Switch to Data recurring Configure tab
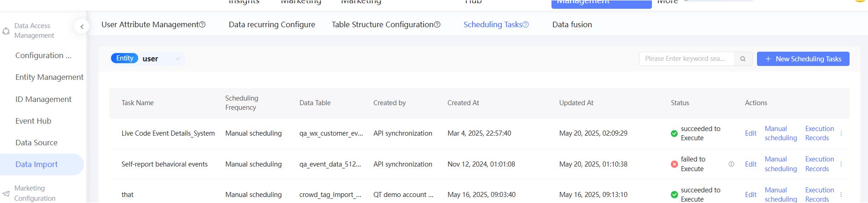Image resolution: width=868 pixels, height=203 pixels. pos(272,24)
